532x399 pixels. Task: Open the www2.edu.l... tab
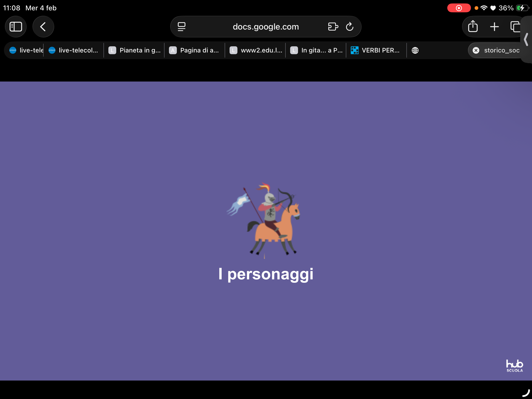[256, 50]
